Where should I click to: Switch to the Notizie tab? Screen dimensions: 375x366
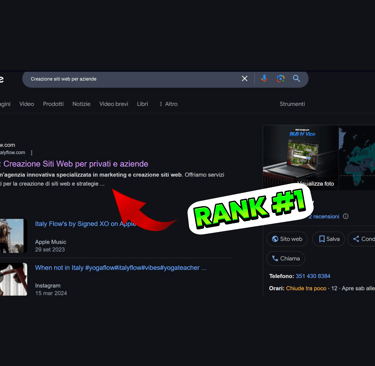tap(81, 104)
